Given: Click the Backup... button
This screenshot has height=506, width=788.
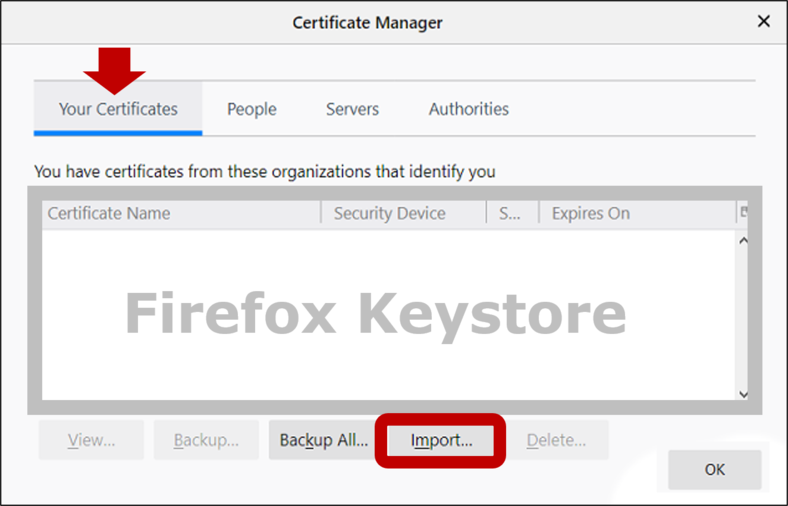Looking at the screenshot, I should tap(205, 440).
